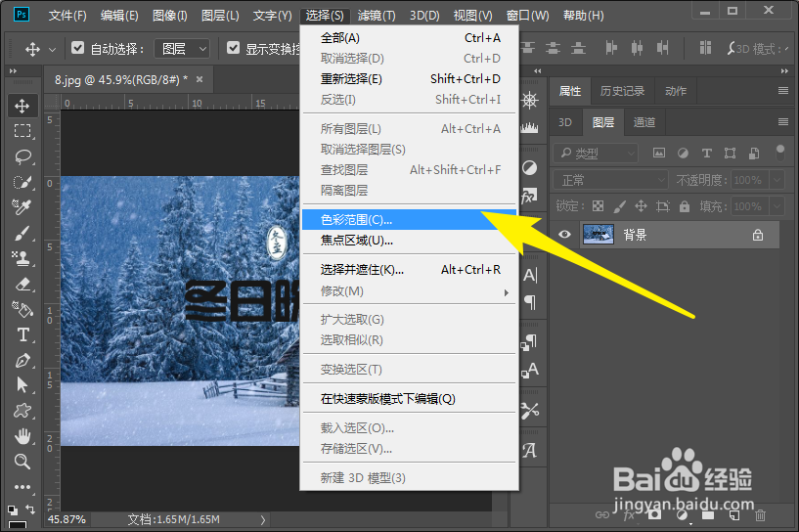Click the Background layer thumbnail

598,235
